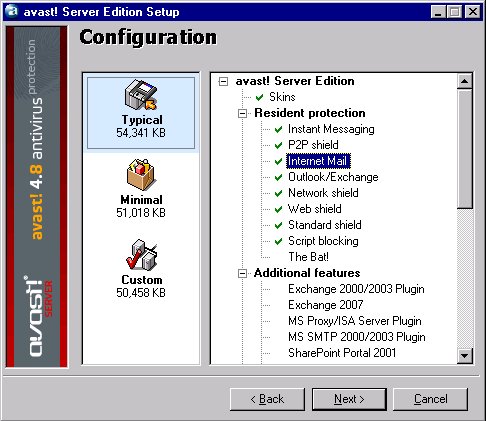The height and width of the screenshot is (421, 486).
Task: Collapse the Resident protection branch
Action: (x=242, y=113)
